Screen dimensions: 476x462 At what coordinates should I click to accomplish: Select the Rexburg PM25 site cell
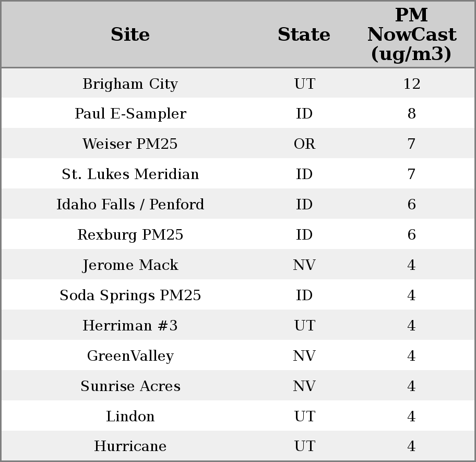tap(130, 235)
